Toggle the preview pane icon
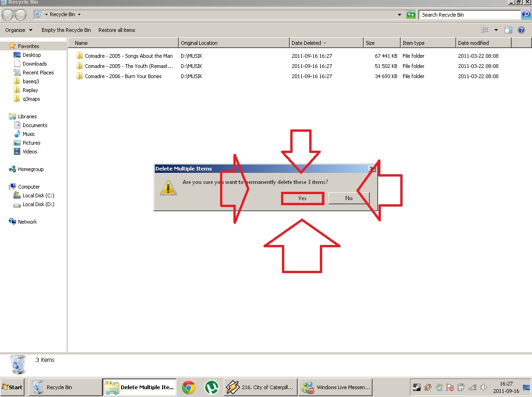Image resolution: width=532 pixels, height=397 pixels. 508,30
